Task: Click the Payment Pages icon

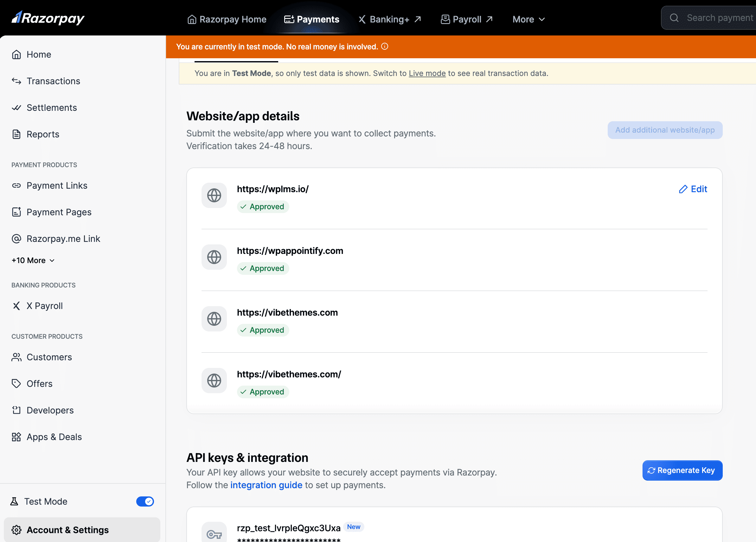Action: (x=16, y=212)
